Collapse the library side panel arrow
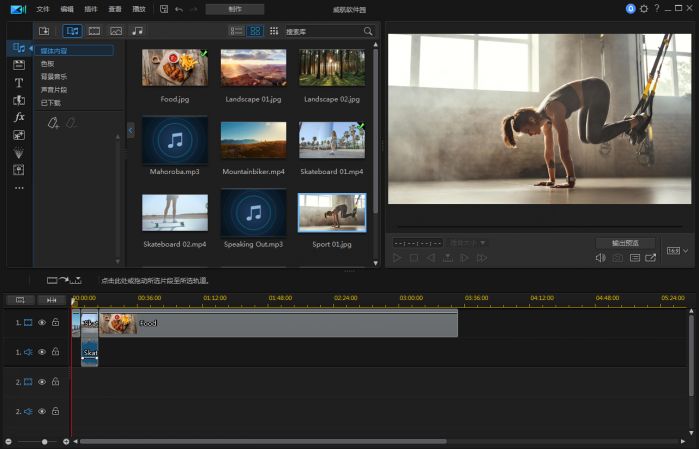The image size is (699, 449). coord(130,129)
